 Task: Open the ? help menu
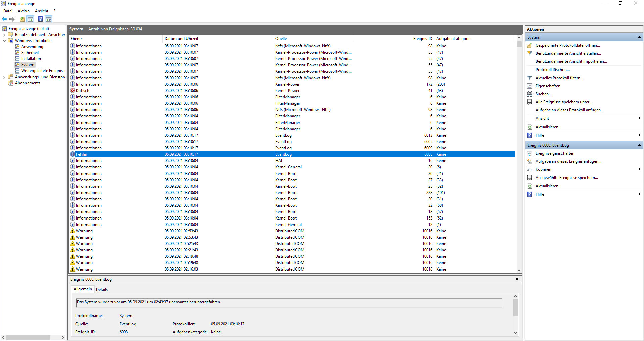point(54,11)
